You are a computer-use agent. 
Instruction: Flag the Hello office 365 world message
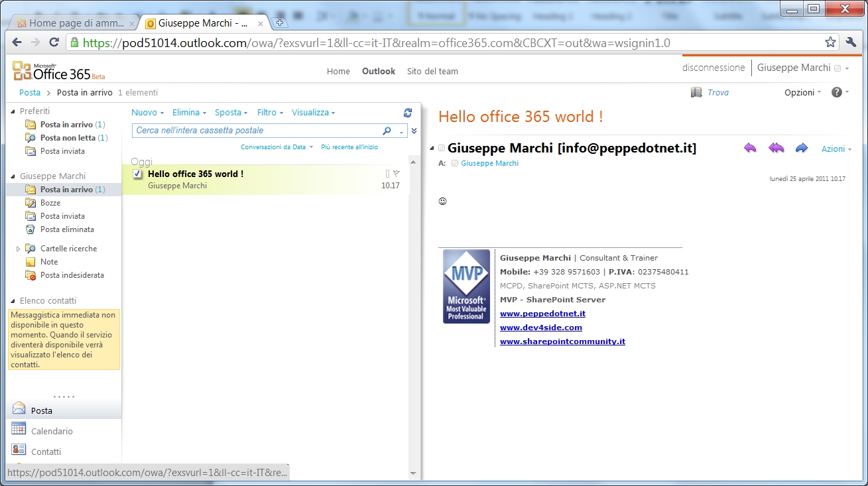[397, 174]
